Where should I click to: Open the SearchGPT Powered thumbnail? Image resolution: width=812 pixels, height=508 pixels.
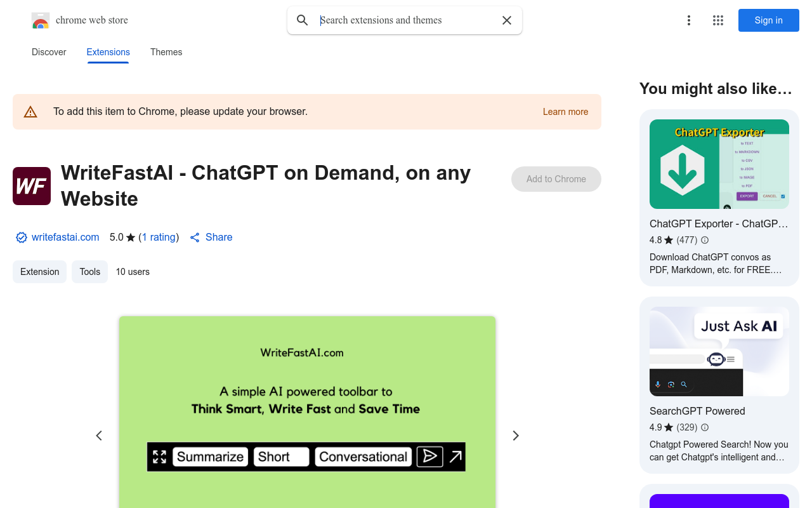[719, 351]
